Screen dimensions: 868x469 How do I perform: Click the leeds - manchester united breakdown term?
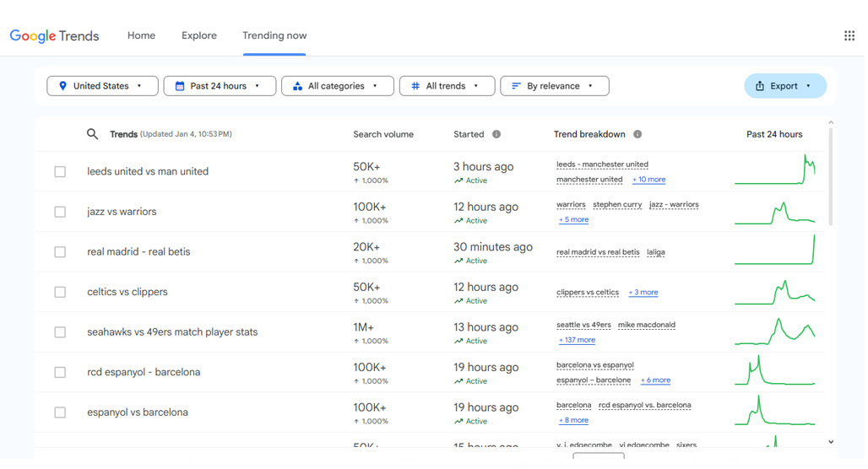[x=602, y=164]
